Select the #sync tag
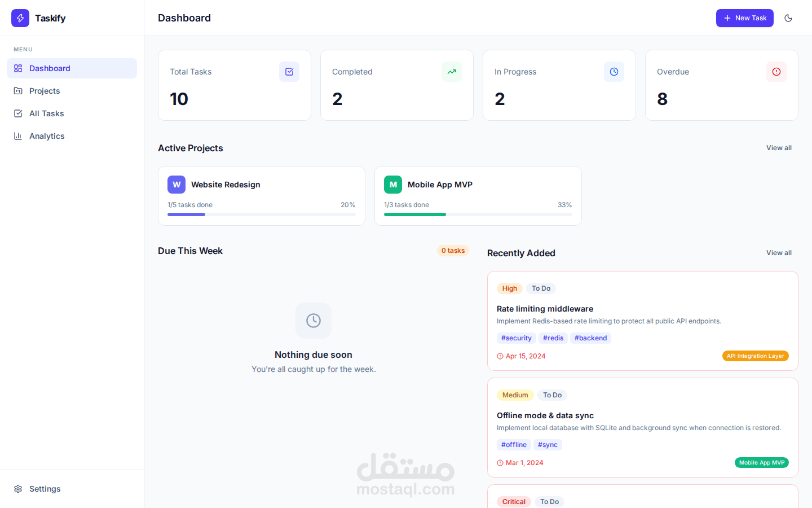The image size is (812, 508). tap(548, 445)
